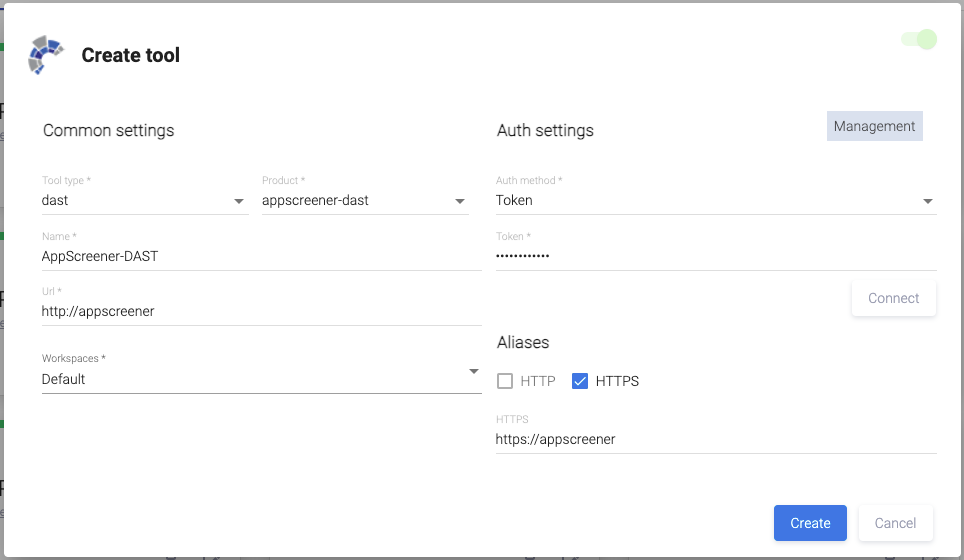The height and width of the screenshot is (560, 964).
Task: Click into the Url input field
Action: point(261,311)
